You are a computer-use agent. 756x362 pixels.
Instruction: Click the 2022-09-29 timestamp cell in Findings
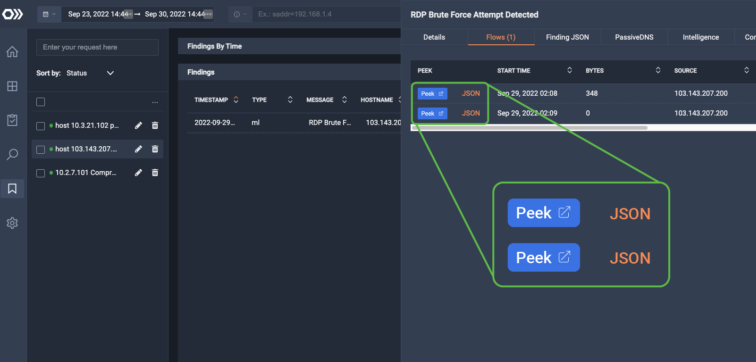point(216,122)
